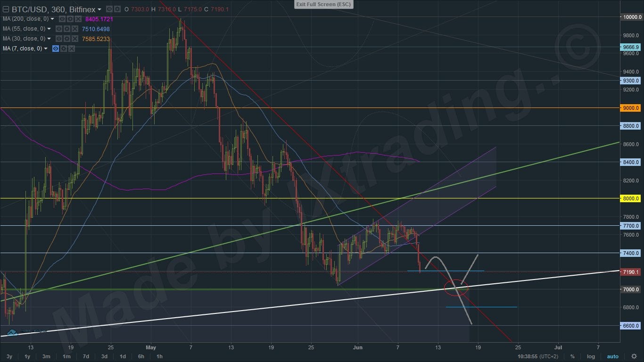Expand the MA (55, close, 0) dropdown arrow

49,29
